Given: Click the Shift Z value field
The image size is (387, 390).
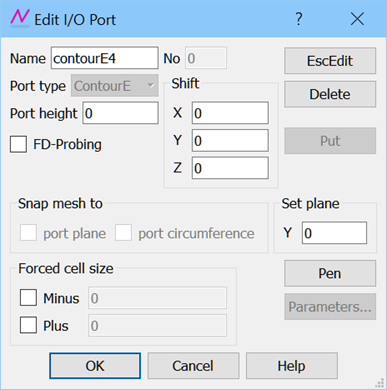Looking at the screenshot, I should point(230,168).
